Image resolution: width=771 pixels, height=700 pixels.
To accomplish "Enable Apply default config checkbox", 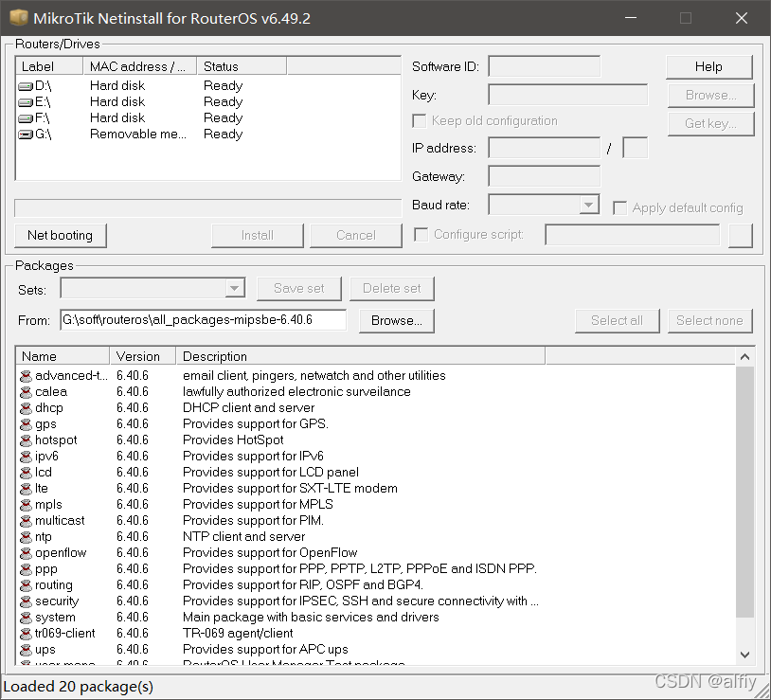I will point(620,208).
